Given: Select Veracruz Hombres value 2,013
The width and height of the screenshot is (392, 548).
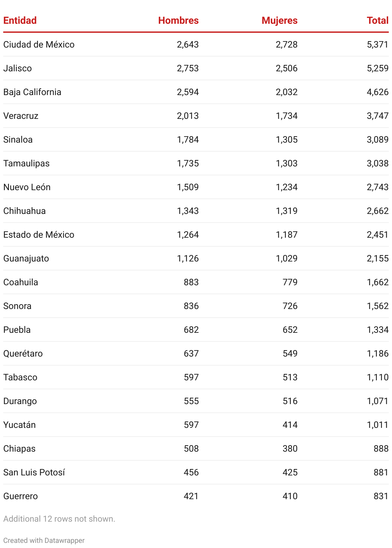Looking at the screenshot, I should [188, 116].
